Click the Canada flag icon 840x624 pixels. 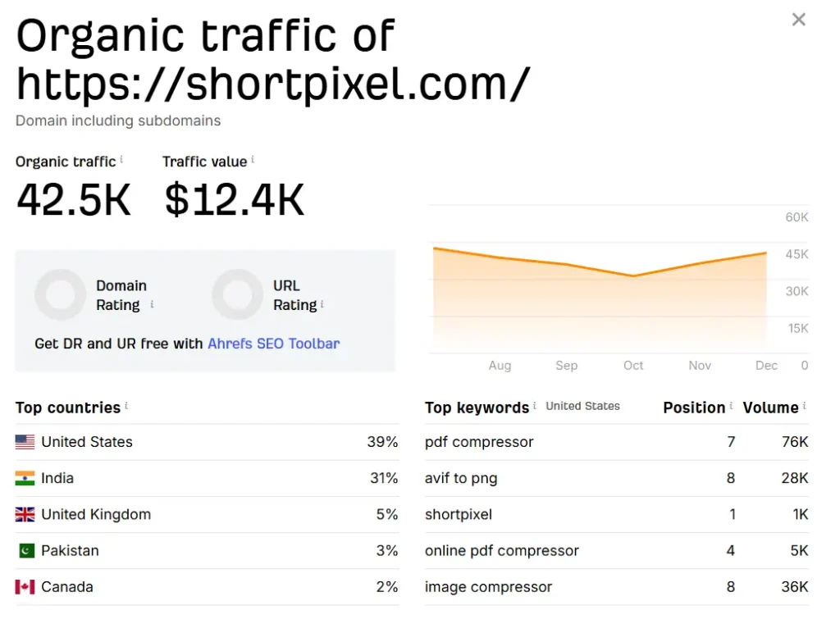[25, 587]
